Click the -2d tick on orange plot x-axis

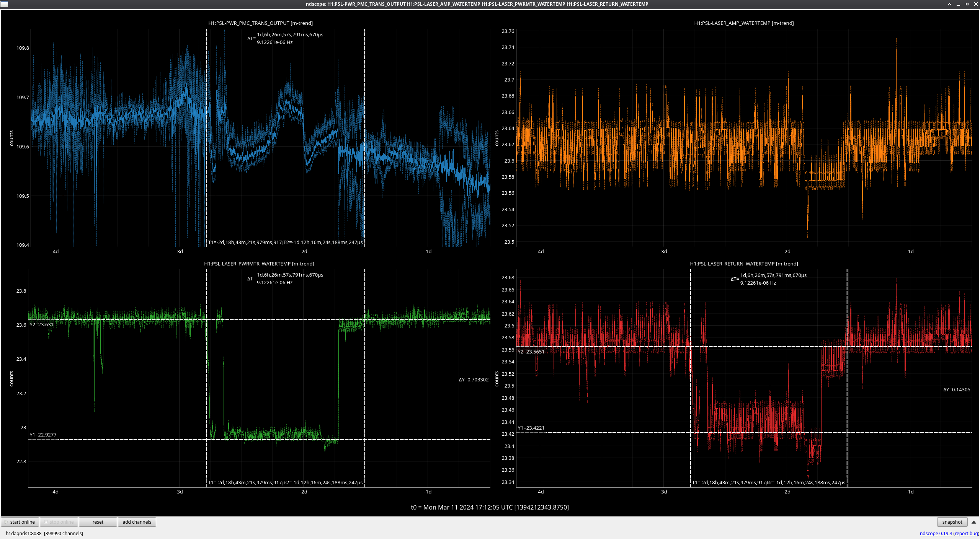[x=787, y=251]
